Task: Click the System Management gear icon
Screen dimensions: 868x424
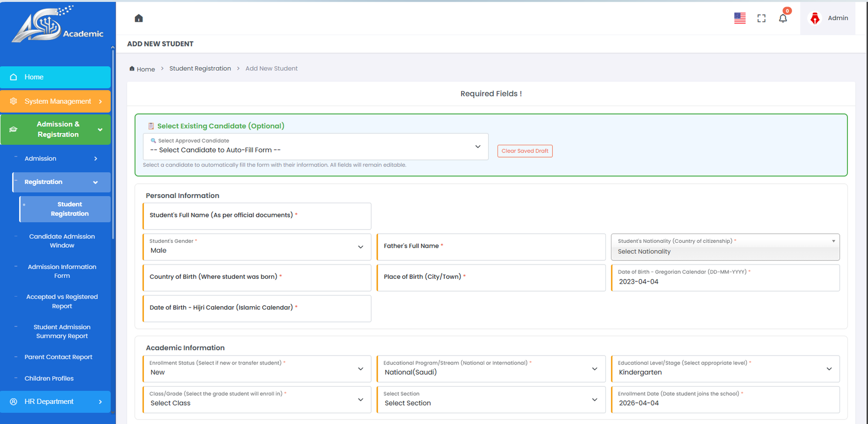Action: (x=14, y=101)
